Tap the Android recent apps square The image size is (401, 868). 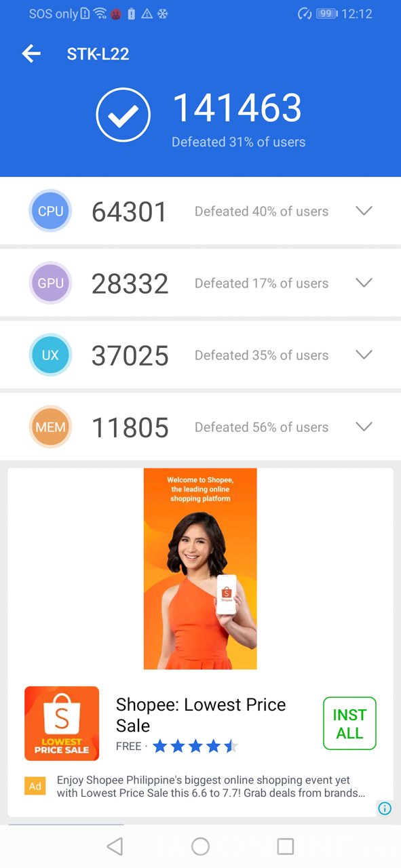tap(286, 846)
